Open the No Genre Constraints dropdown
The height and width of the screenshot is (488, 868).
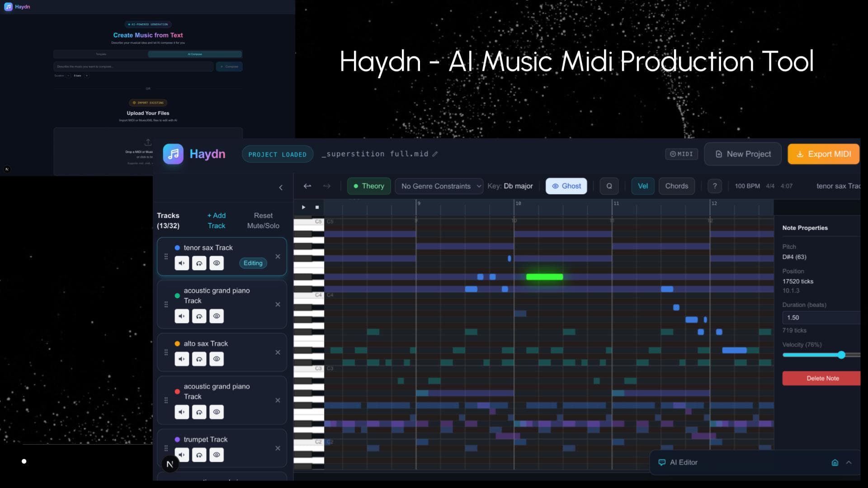pos(439,186)
